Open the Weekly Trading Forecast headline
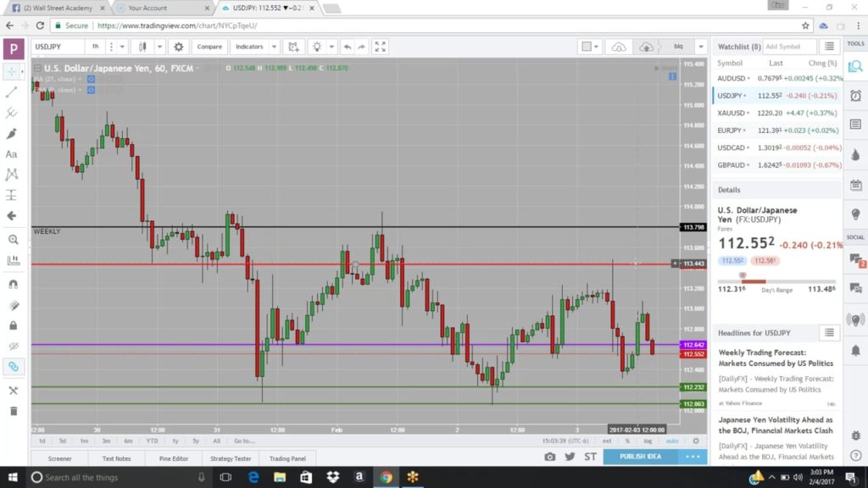 pos(776,358)
